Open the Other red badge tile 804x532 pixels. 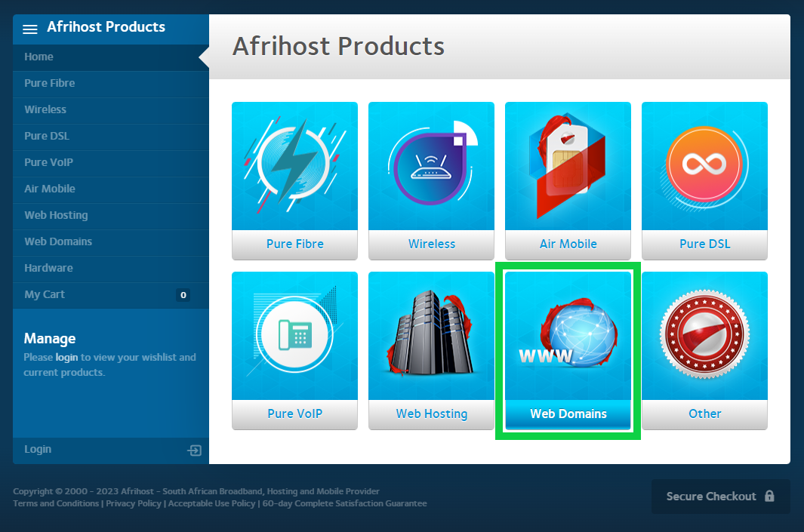coord(704,337)
